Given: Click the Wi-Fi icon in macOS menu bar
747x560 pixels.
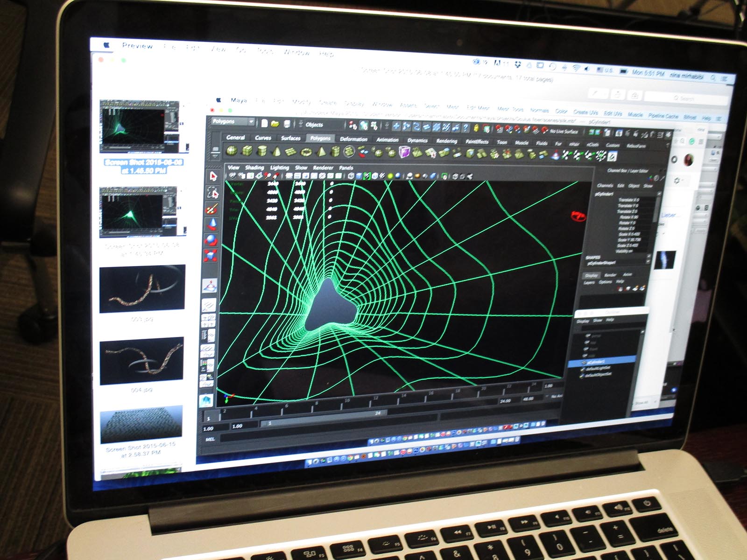Looking at the screenshot, I should (576, 69).
